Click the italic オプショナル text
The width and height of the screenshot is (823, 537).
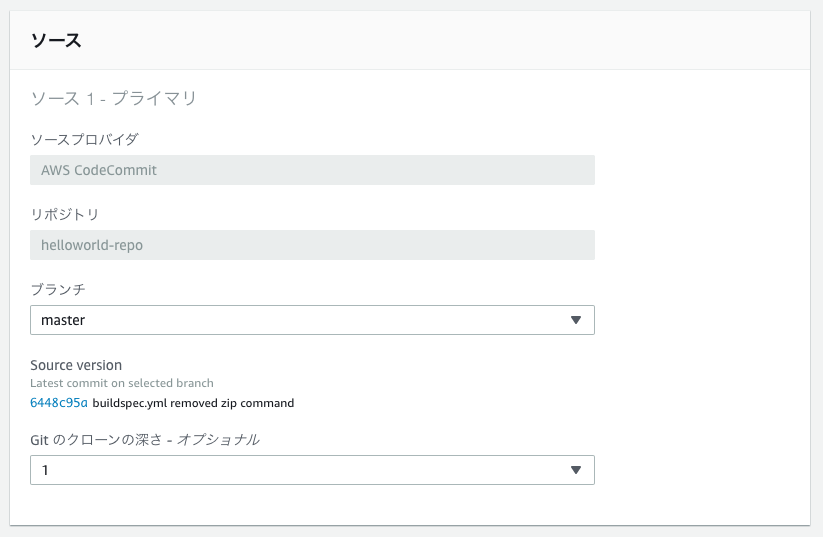click(218, 439)
